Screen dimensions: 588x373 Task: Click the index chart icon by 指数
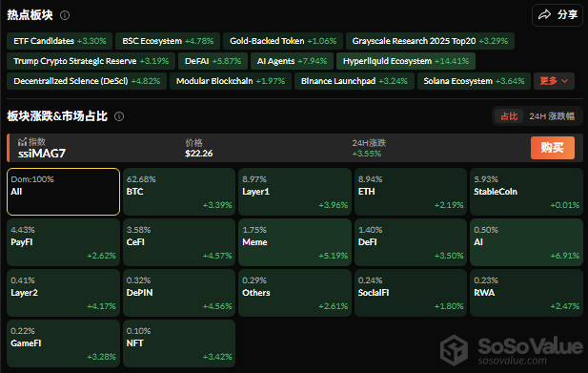click(22, 142)
